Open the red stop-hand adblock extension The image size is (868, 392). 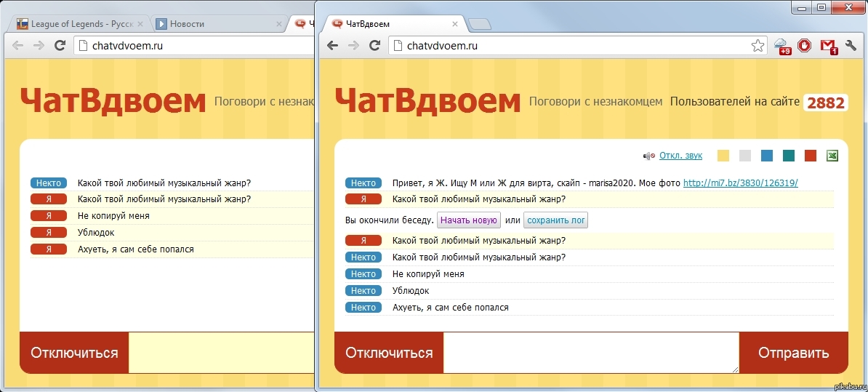804,45
